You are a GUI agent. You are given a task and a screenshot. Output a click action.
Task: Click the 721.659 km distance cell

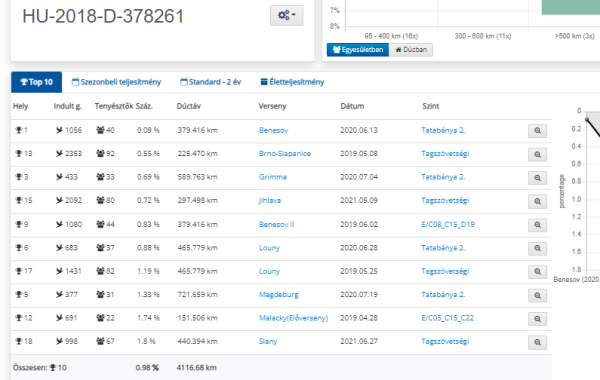tap(197, 295)
